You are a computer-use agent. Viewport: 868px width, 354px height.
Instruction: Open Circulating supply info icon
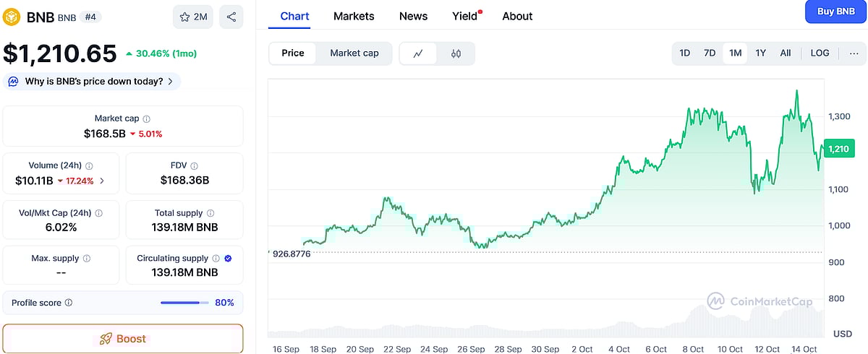coord(216,258)
